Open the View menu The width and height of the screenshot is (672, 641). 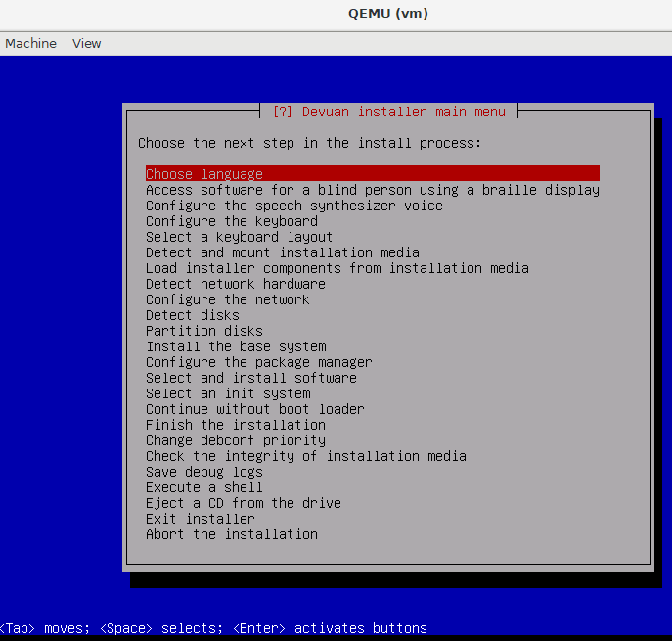click(87, 44)
